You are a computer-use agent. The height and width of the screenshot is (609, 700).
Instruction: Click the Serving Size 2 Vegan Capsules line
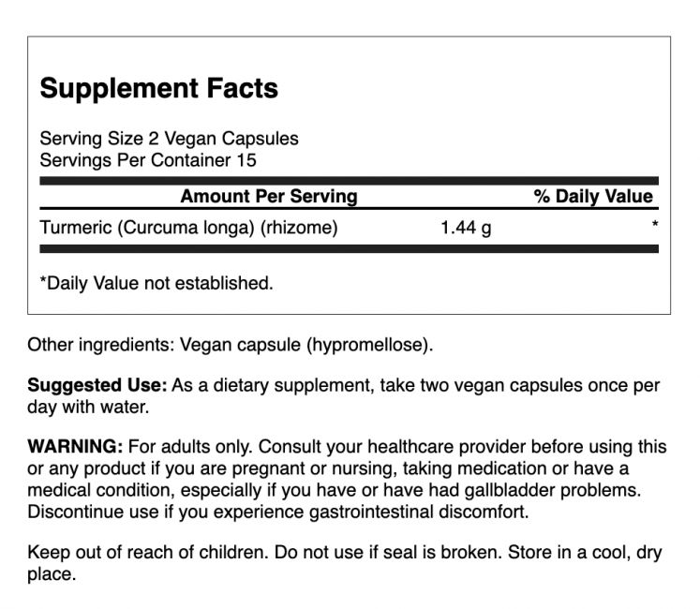point(169,139)
